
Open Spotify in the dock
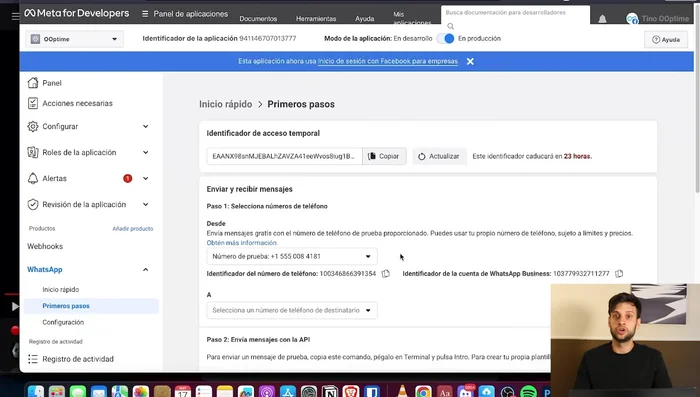529,392
